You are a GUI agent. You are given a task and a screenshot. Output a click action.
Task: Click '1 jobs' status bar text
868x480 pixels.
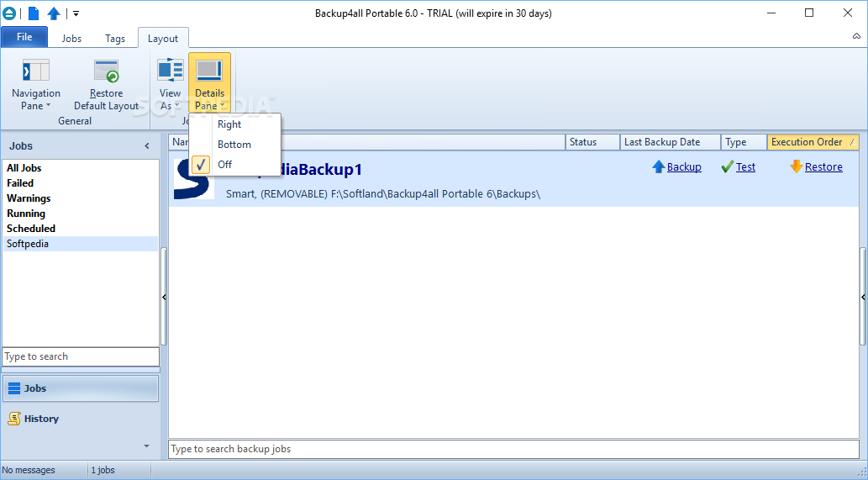click(x=103, y=470)
